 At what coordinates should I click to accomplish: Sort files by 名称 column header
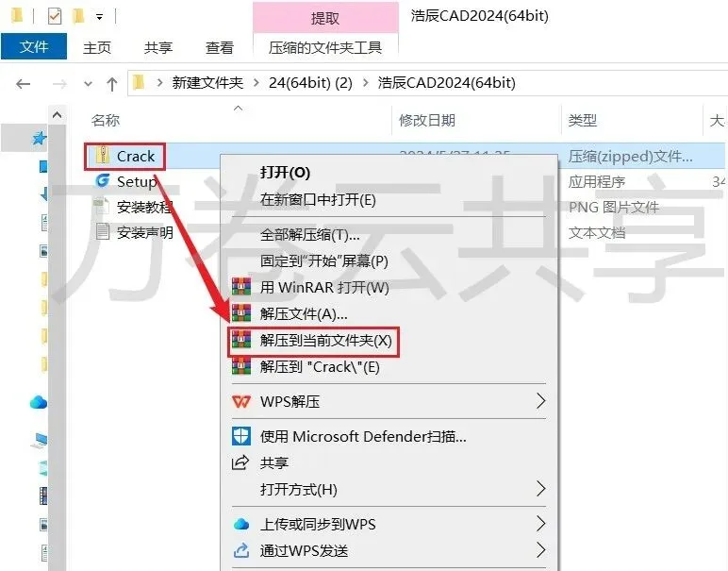coord(106,120)
